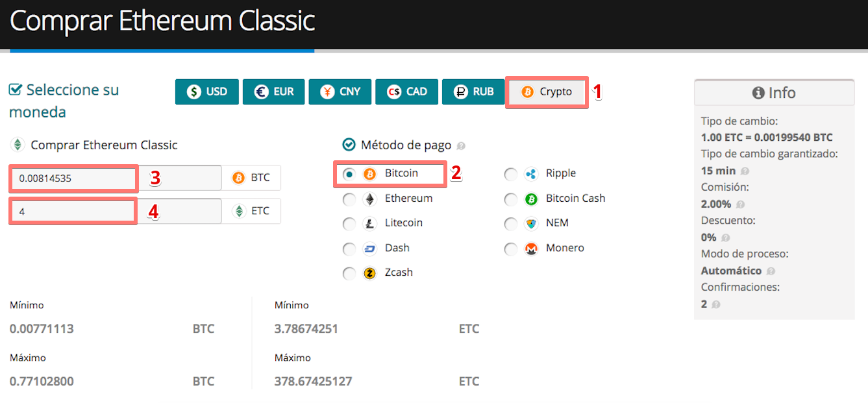The width and height of the screenshot is (868, 403).
Task: Select the Ethereum payment radio button
Action: [x=349, y=199]
